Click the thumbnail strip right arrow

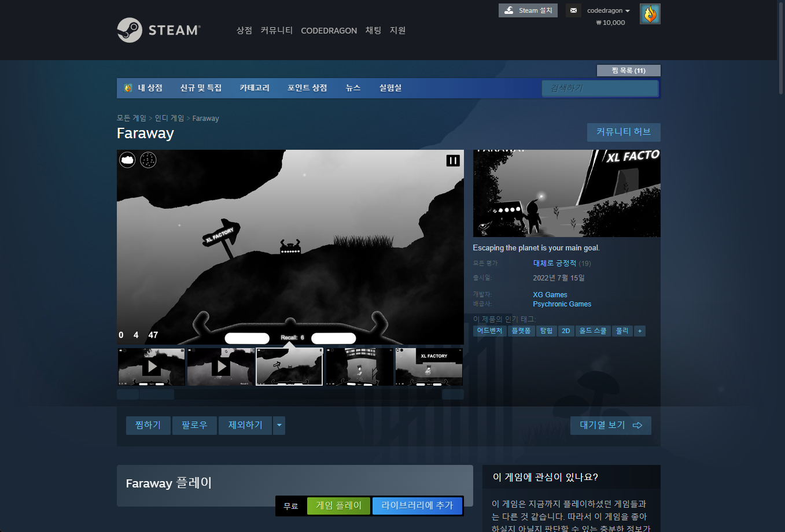(x=453, y=394)
